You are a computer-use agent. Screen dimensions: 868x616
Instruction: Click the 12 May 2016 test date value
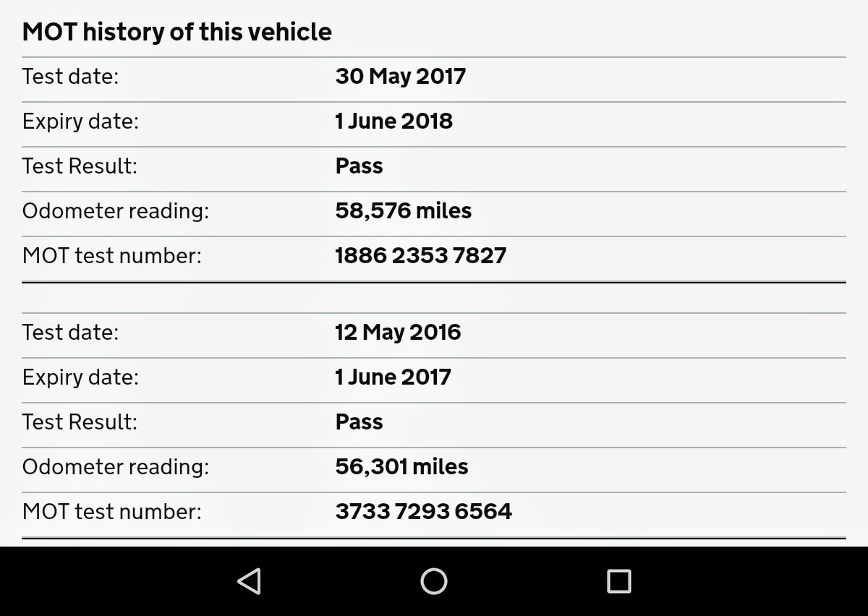[x=398, y=333]
